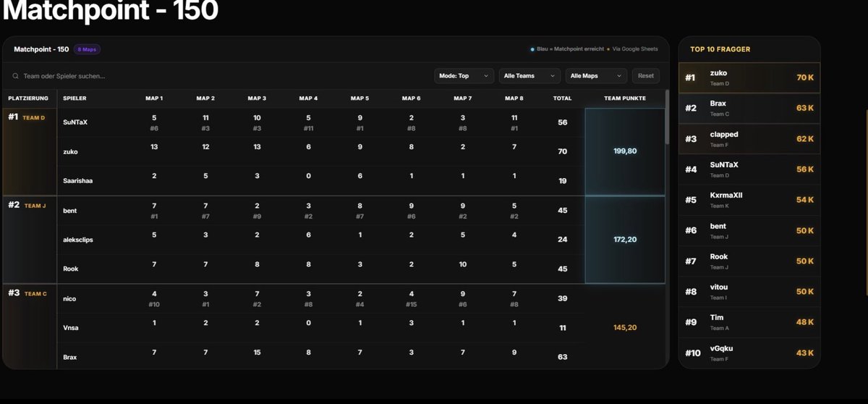Screen dimensions: 868x404
Task: Click the PLATZIERUNG column header
Action: (28, 98)
